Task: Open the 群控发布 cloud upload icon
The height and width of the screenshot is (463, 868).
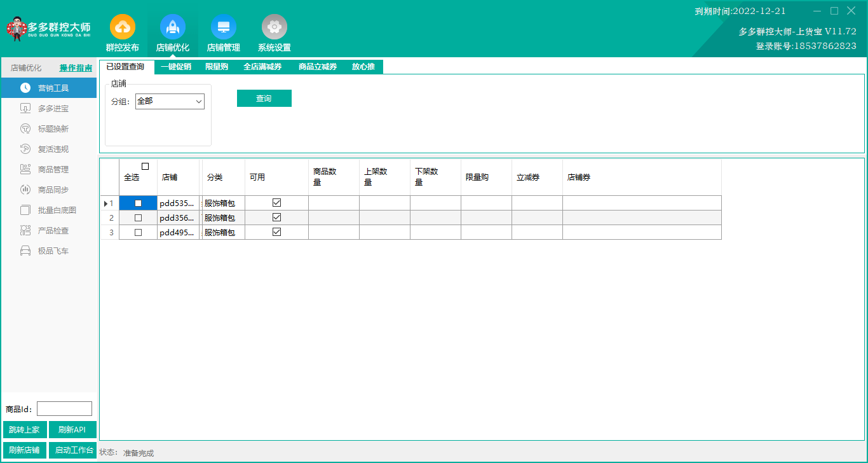Action: pyautogui.click(x=122, y=27)
